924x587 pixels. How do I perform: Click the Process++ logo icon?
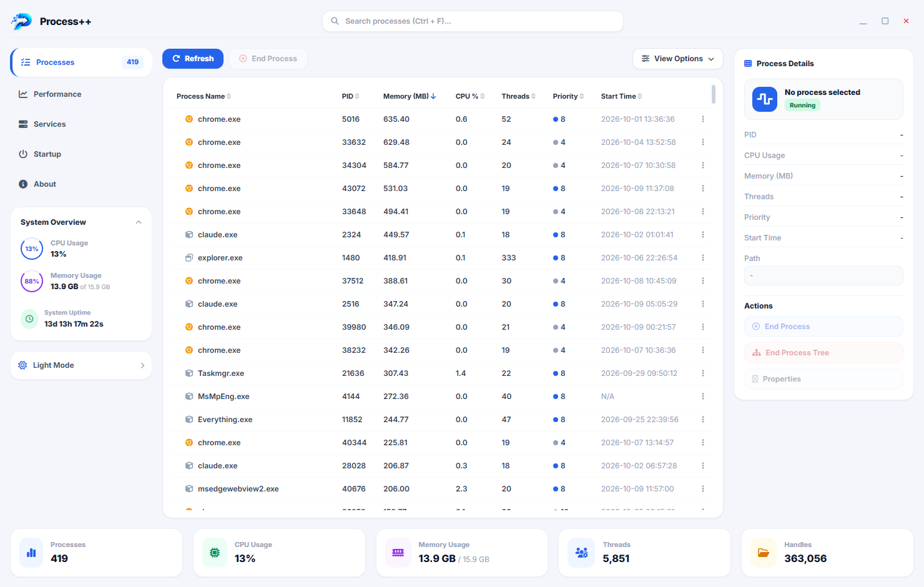(21, 21)
